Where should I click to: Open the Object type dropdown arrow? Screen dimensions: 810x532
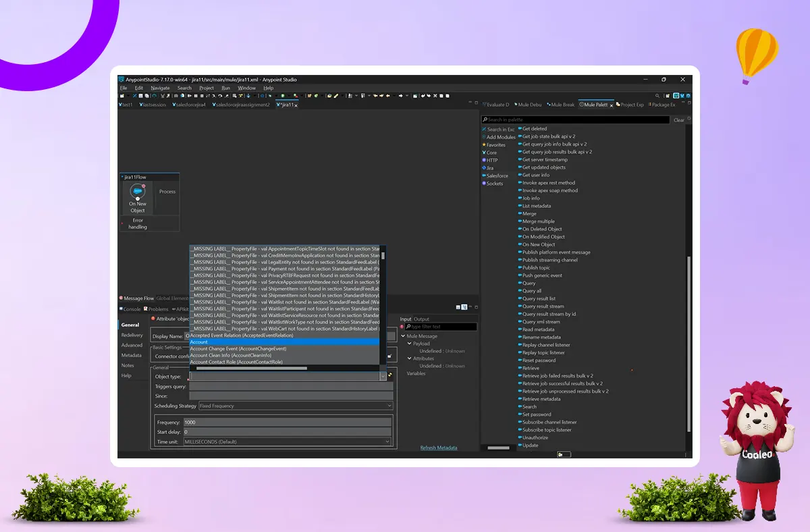click(383, 376)
